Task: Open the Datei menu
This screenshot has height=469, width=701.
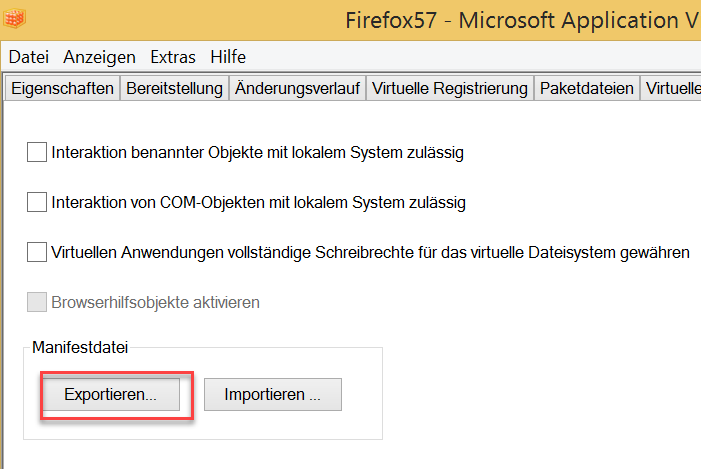Action: tap(29, 57)
